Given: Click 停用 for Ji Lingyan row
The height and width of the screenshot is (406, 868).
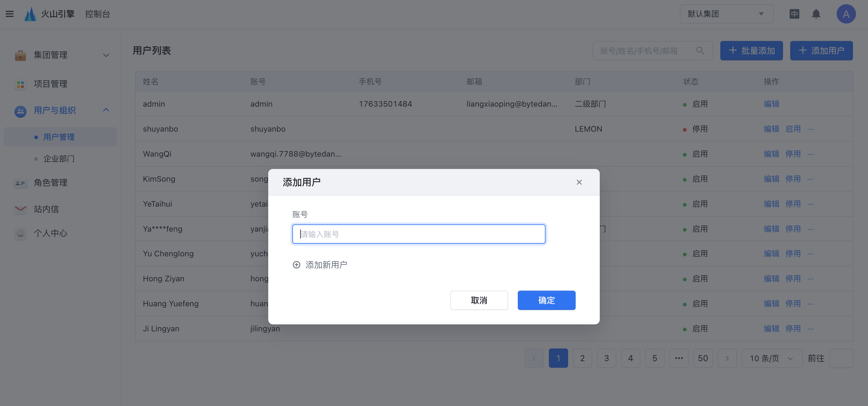Looking at the screenshot, I should coord(793,329).
